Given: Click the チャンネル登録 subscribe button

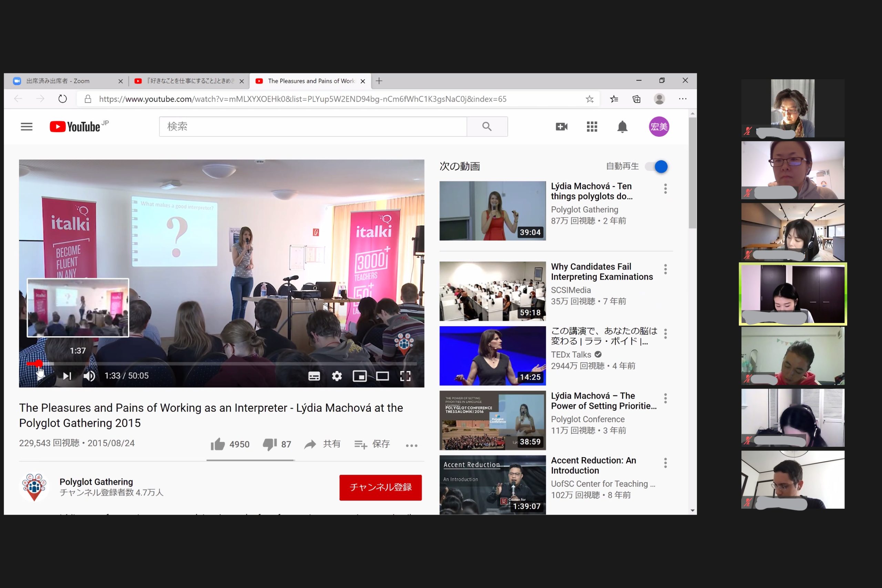Looking at the screenshot, I should pyautogui.click(x=380, y=487).
